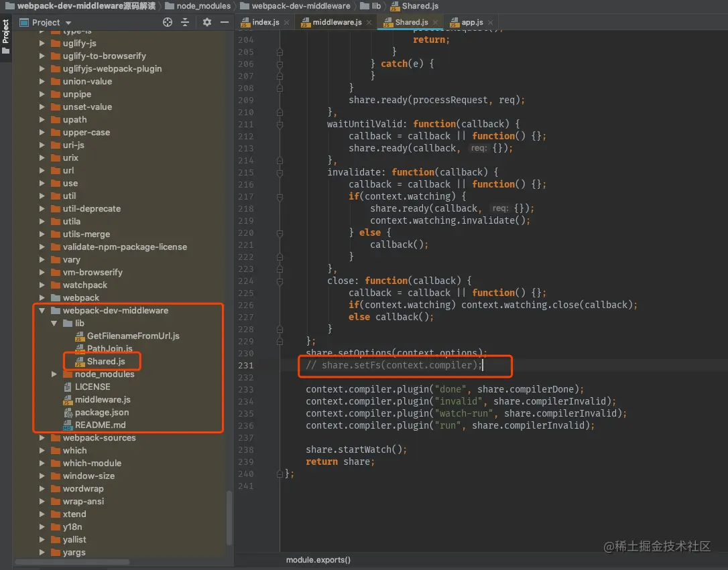Expand the webpack folder
The width and height of the screenshot is (728, 570).
(x=42, y=298)
